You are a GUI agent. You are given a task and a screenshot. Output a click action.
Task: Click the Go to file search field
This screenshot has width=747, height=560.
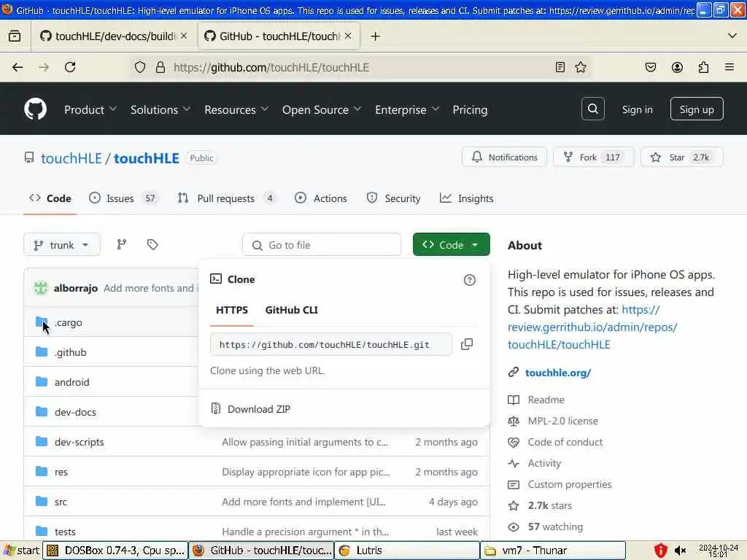click(x=322, y=245)
